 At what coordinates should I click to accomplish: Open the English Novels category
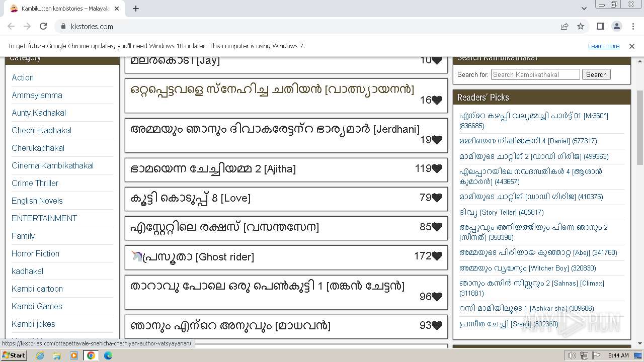(x=37, y=201)
